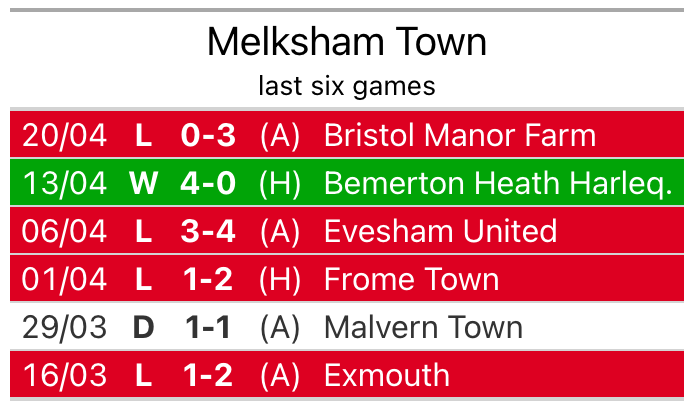Image resolution: width=692 pixels, height=408 pixels.
Task: Select Malvern Town in the results list
Action: (x=423, y=327)
